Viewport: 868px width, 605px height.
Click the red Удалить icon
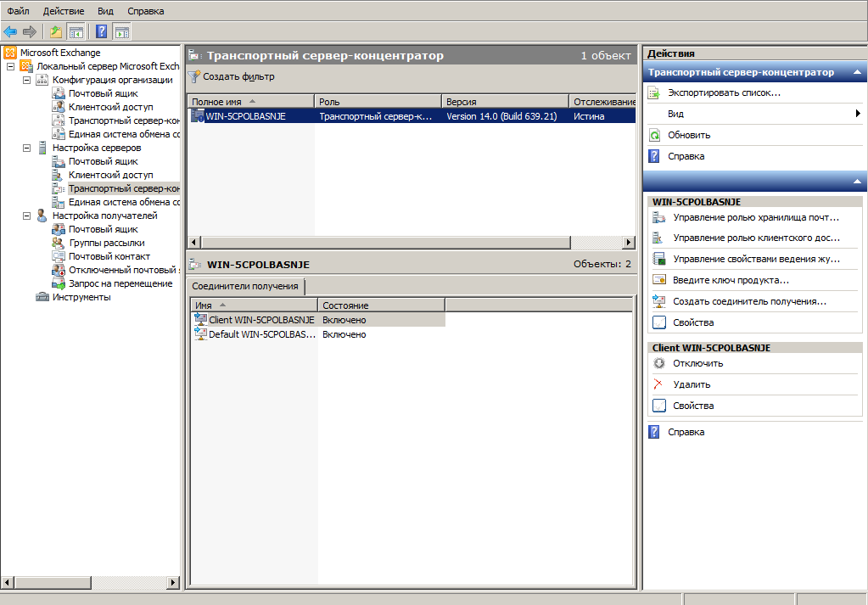pos(658,384)
